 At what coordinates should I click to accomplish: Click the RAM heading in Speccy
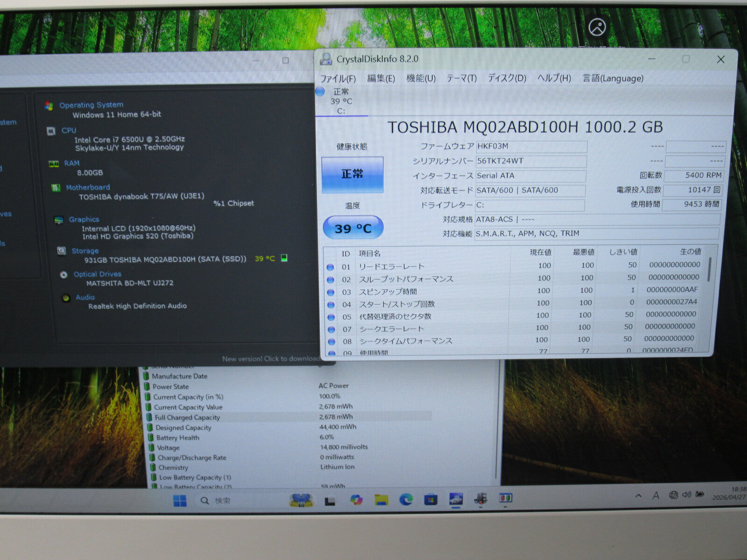click(71, 163)
